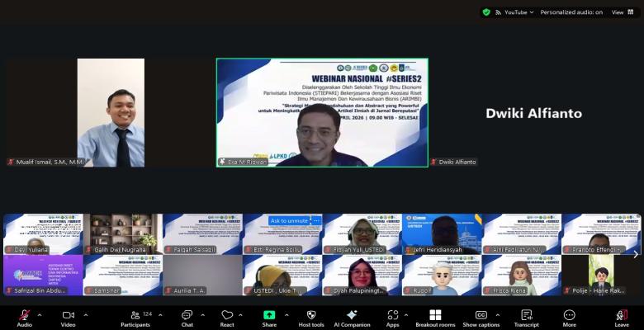Viewport: 644px width, 330px height.
Task: Open Breakout rooms
Action: tap(435, 318)
